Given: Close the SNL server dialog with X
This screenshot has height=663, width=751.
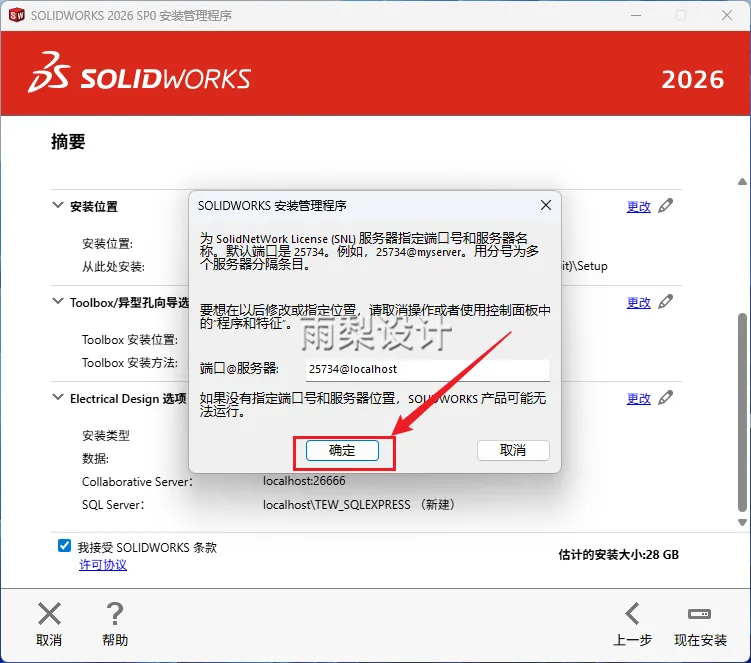Looking at the screenshot, I should pos(546,205).
